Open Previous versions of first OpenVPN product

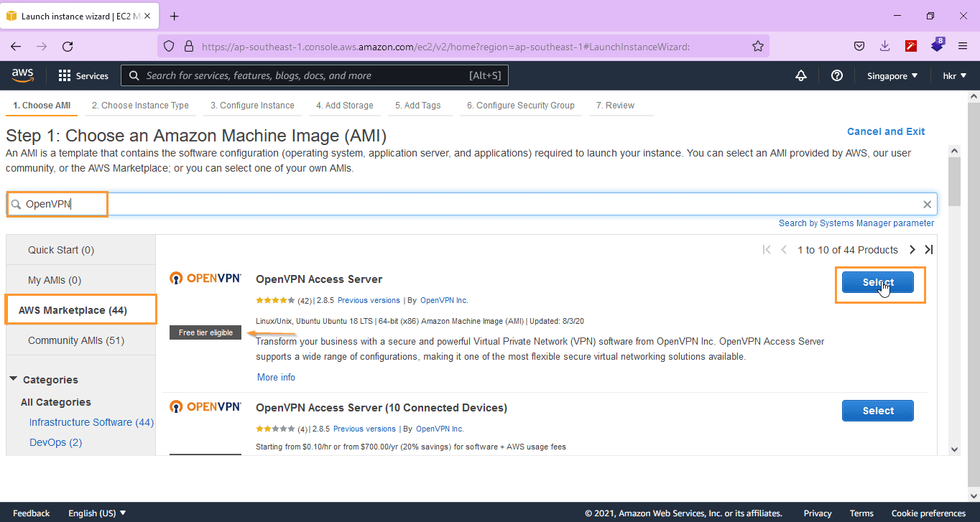point(369,300)
